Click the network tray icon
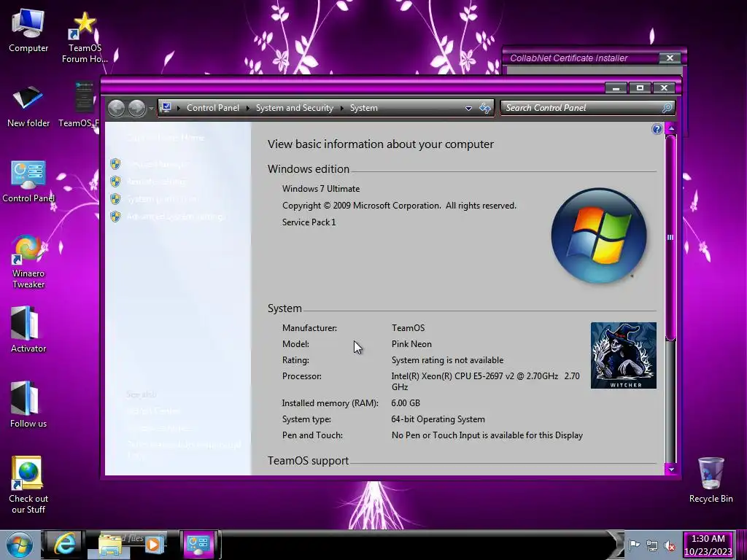The height and width of the screenshot is (560, 747). tap(651, 545)
